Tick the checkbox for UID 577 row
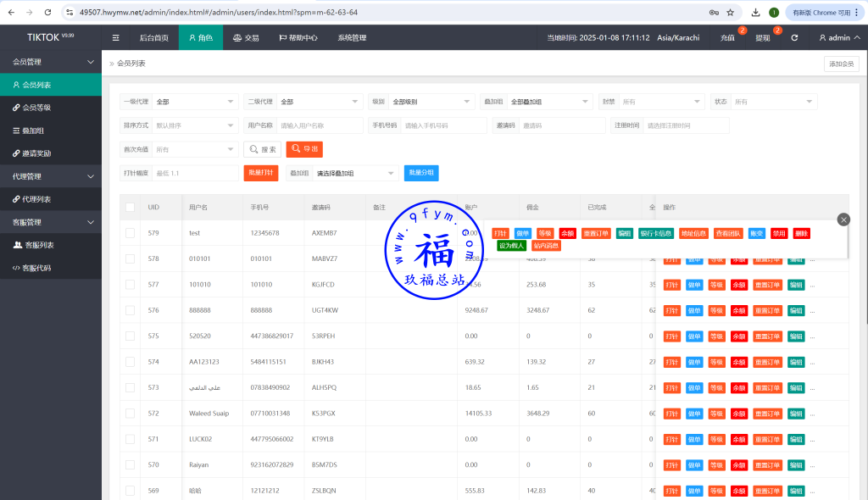Viewport: 868px width, 500px height. tap(130, 285)
